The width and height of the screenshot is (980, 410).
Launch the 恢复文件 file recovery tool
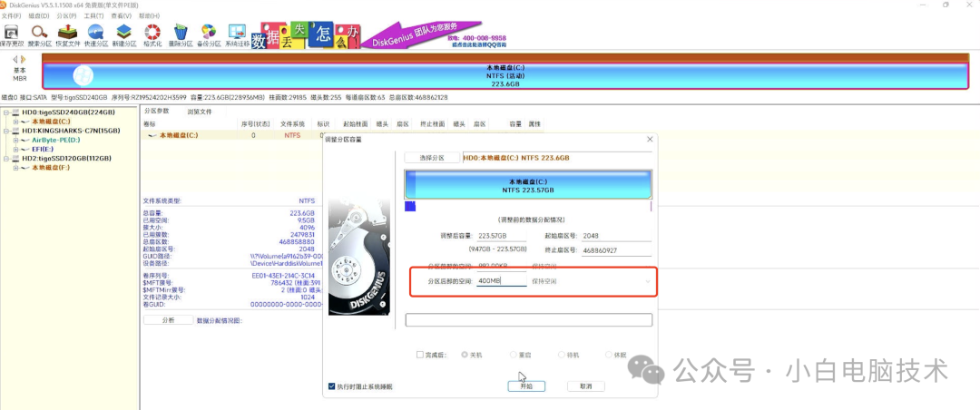click(67, 35)
